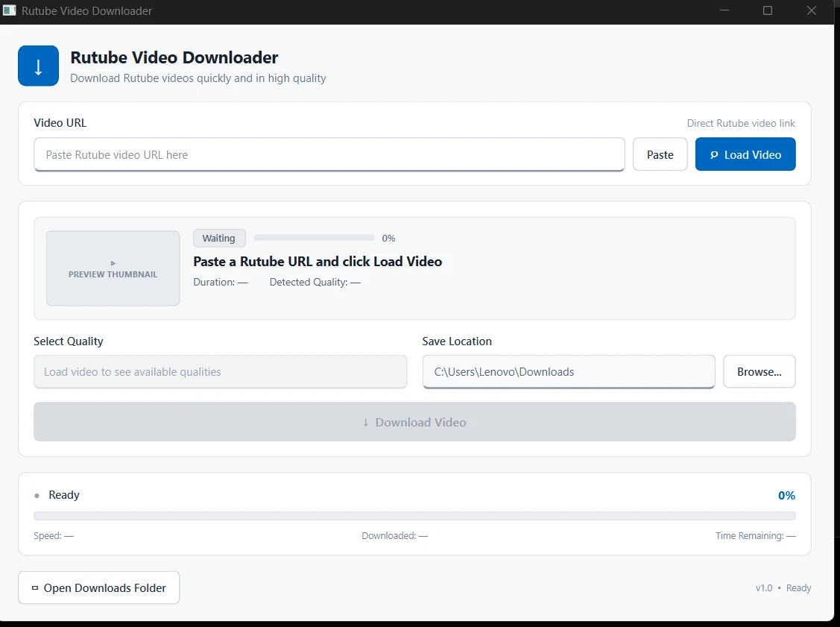The image size is (840, 627).
Task: Click the 'Ready' status text
Action: click(64, 495)
